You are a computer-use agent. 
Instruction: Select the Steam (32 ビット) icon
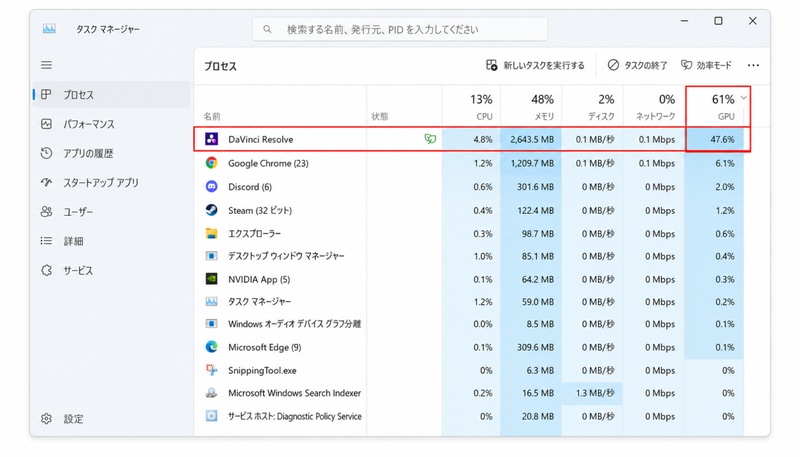(x=211, y=210)
